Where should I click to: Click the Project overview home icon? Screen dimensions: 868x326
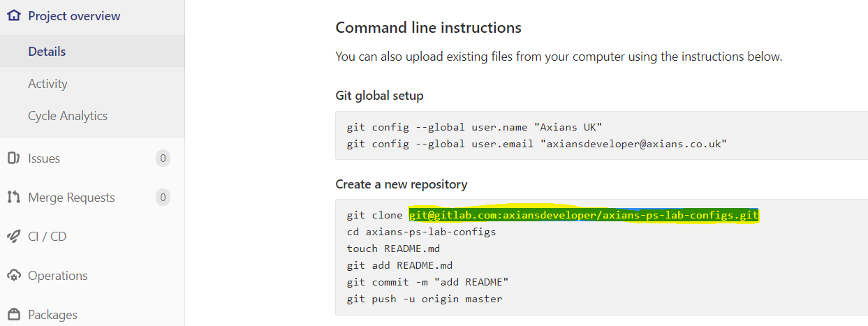point(13,16)
